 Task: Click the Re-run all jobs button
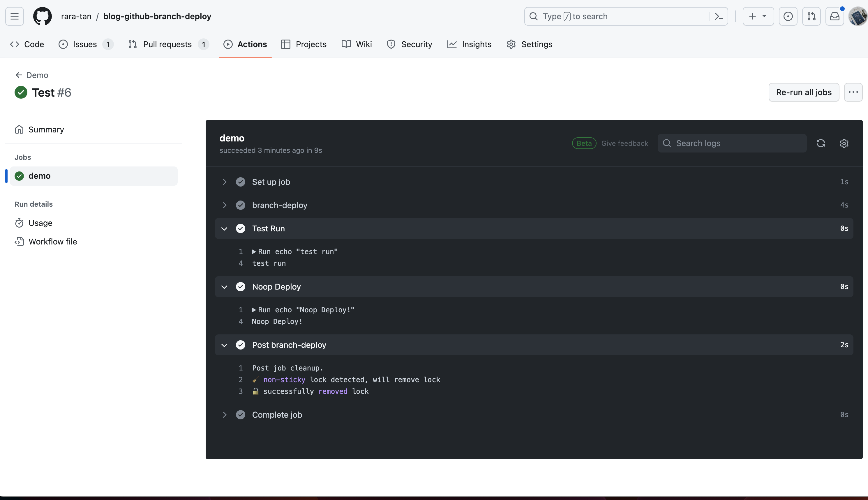[x=804, y=92]
